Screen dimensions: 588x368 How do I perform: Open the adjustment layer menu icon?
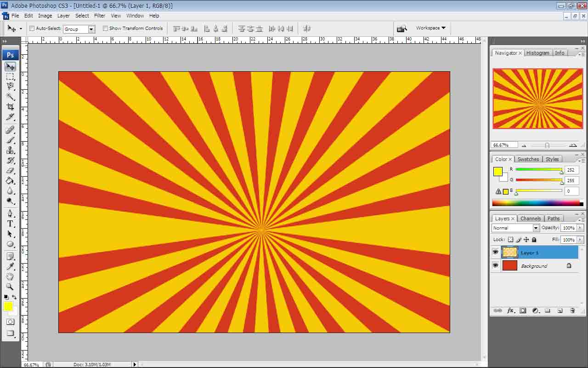[x=535, y=311]
